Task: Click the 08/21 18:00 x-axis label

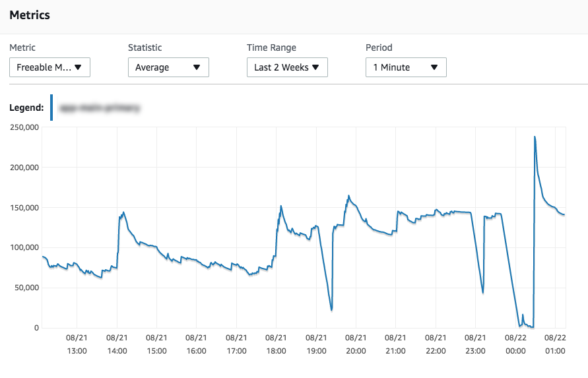Action: pos(276,344)
